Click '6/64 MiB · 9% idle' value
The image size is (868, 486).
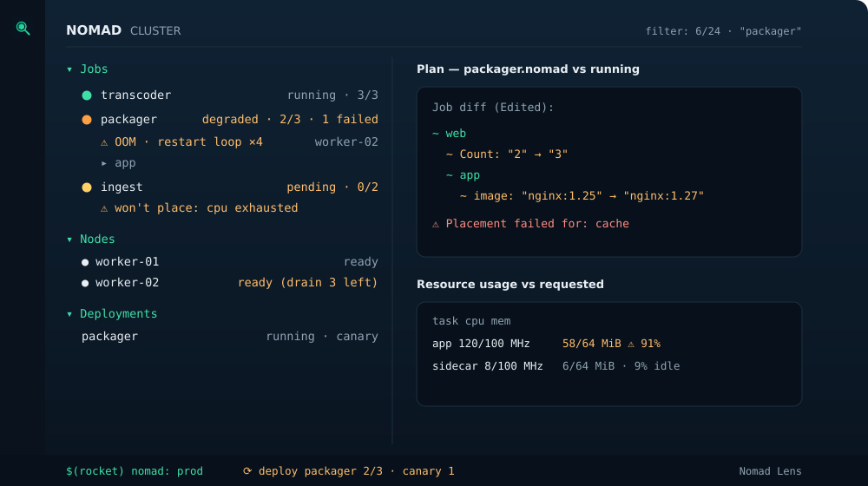pyautogui.click(x=621, y=366)
